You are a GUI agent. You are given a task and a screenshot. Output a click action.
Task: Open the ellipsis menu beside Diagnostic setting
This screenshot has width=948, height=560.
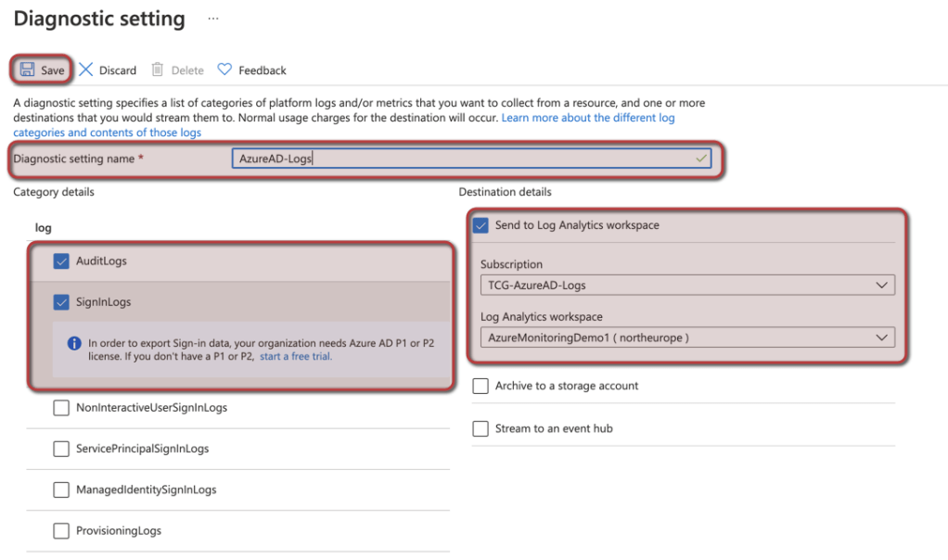point(213,19)
